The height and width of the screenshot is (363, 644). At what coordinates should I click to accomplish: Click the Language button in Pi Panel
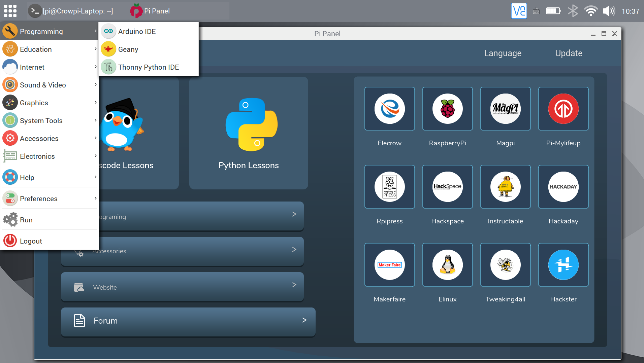tap(503, 53)
